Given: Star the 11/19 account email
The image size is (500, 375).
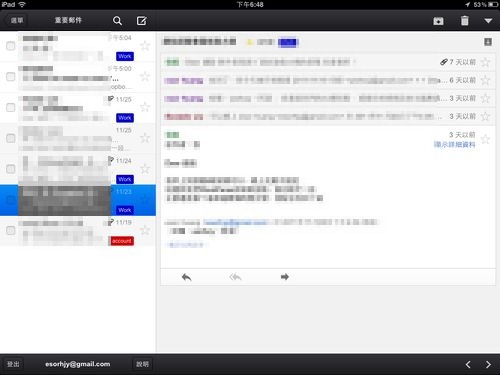Looking at the screenshot, I should pos(145,230).
